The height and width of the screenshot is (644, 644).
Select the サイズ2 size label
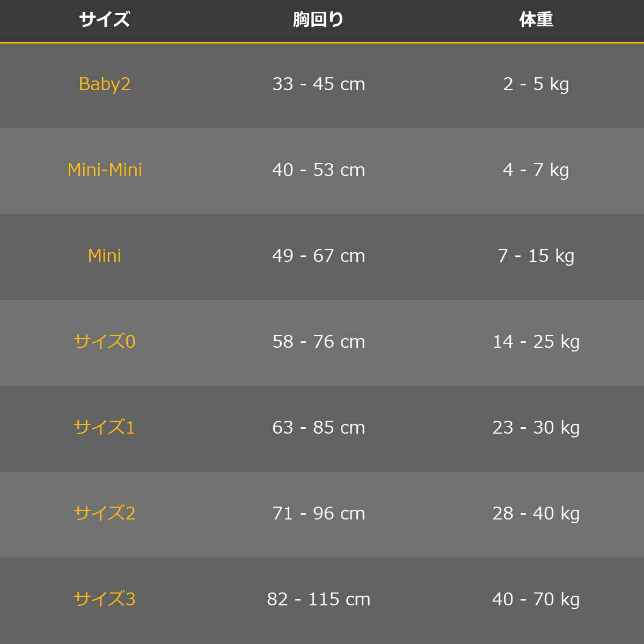105,514
